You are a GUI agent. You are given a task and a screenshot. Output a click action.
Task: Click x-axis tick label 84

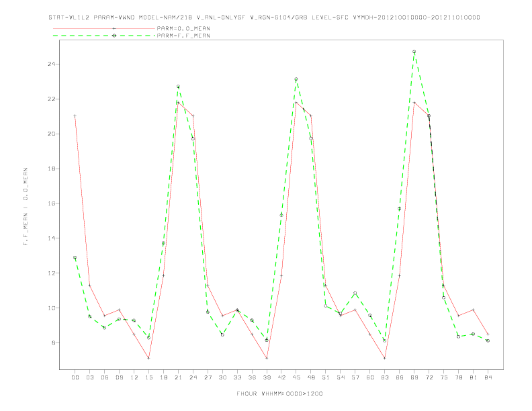tap(488, 377)
